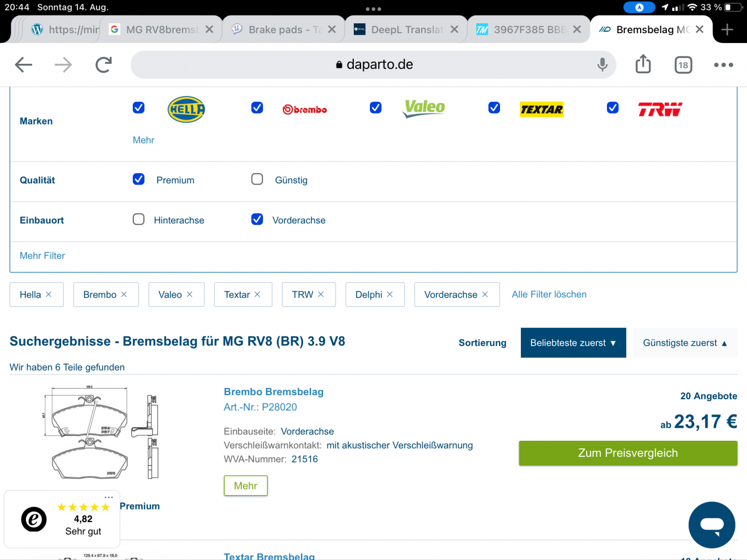Uncheck the Valeo brand checkbox
Viewport: 747px width, 560px height.
[x=376, y=107]
